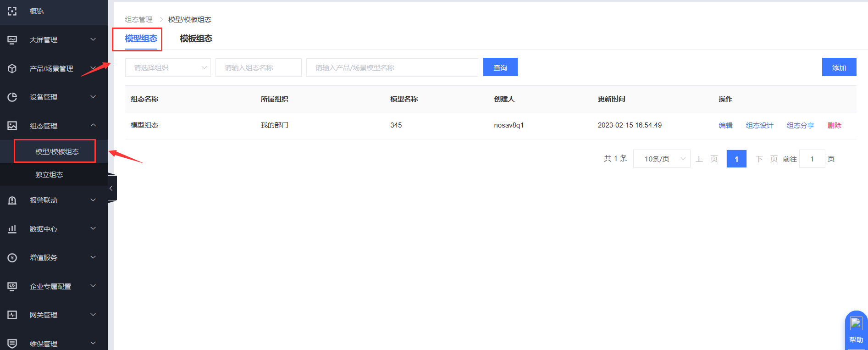Open 组态设计 for the 模型组态 row
The height and width of the screenshot is (350, 868).
(x=759, y=126)
